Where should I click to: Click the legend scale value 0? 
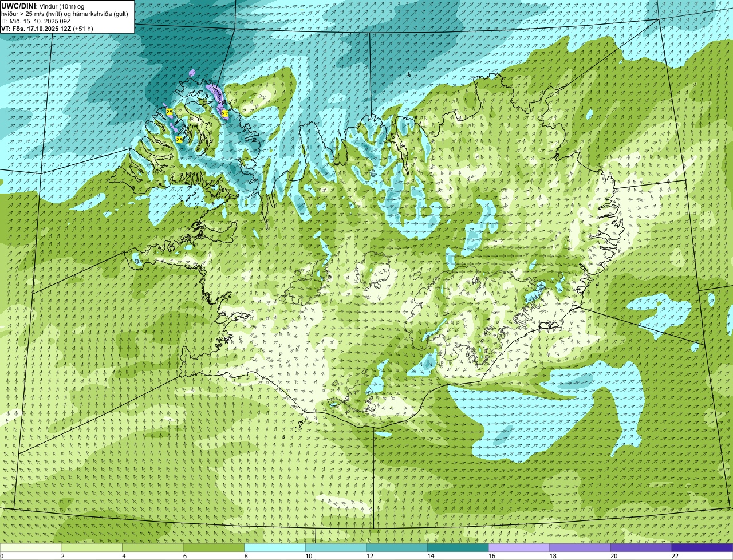pyautogui.click(x=2, y=556)
